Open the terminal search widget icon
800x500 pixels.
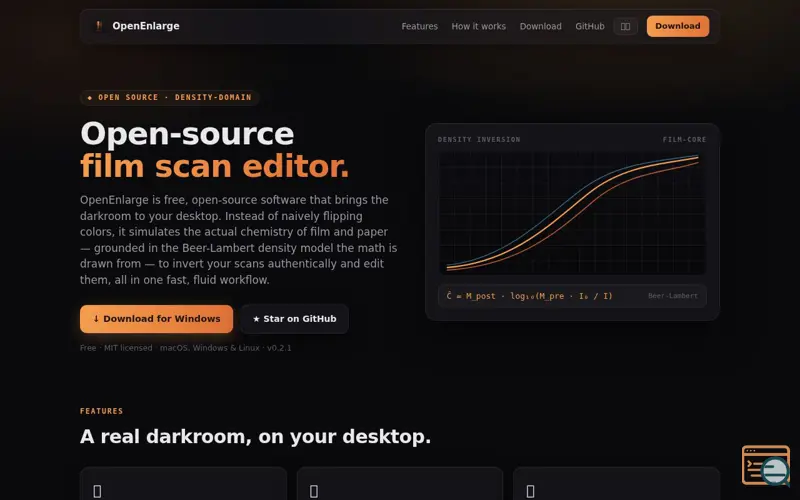coord(766,465)
